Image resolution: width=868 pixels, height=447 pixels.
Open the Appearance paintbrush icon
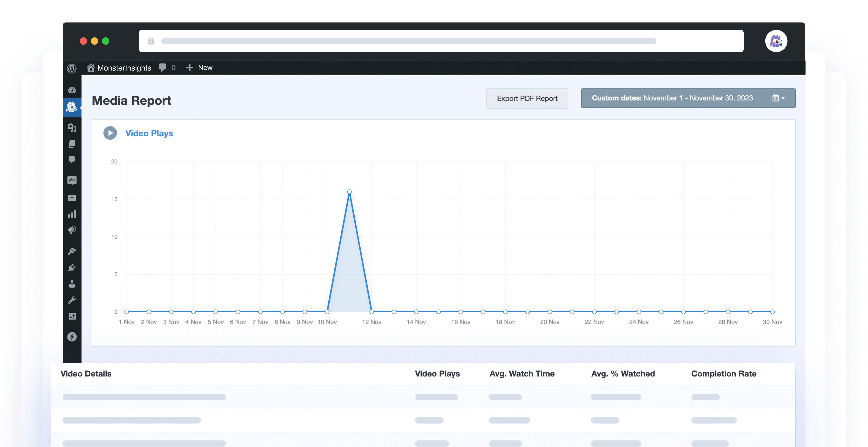[x=72, y=251]
